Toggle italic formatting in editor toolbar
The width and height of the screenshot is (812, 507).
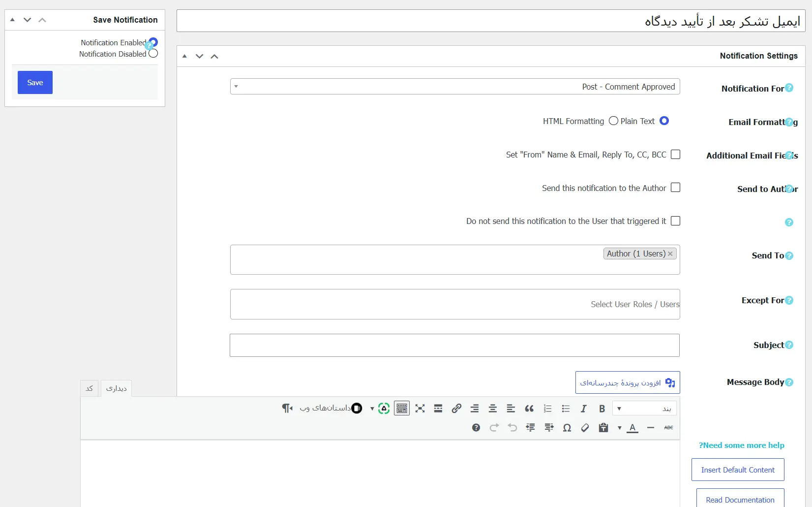click(583, 409)
